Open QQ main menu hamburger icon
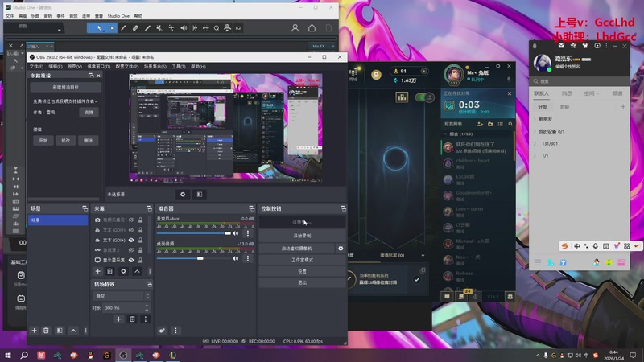This screenshot has height=362, width=644. pyautogui.click(x=538, y=262)
